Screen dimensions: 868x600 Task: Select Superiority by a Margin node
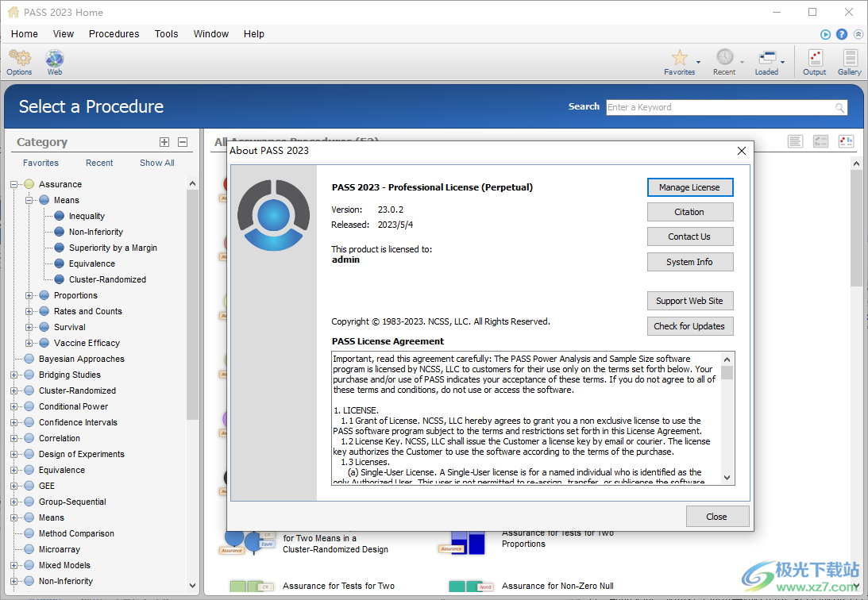(113, 248)
